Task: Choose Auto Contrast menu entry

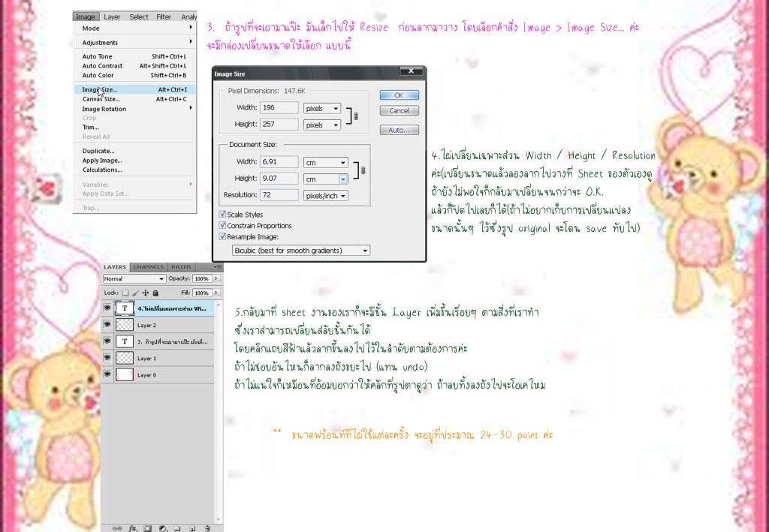Action: tap(135, 65)
